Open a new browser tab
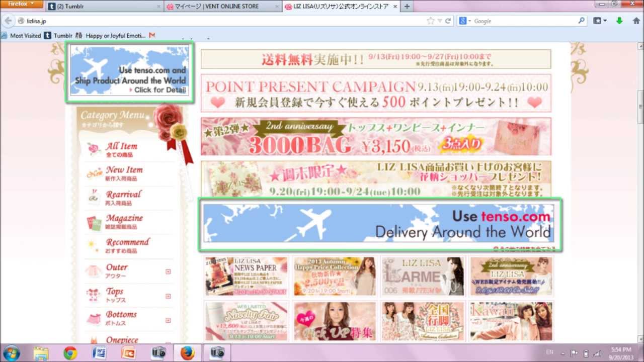The height and width of the screenshot is (362, 644). coord(407,7)
